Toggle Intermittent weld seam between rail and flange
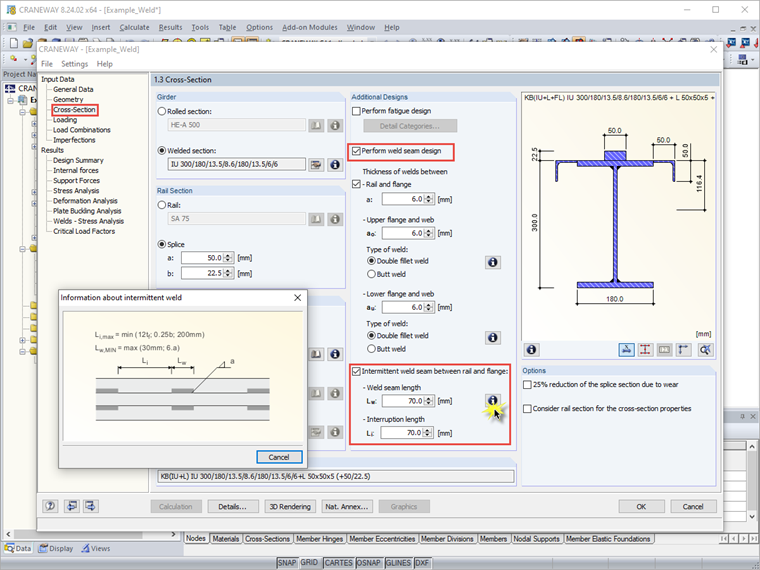 click(356, 371)
